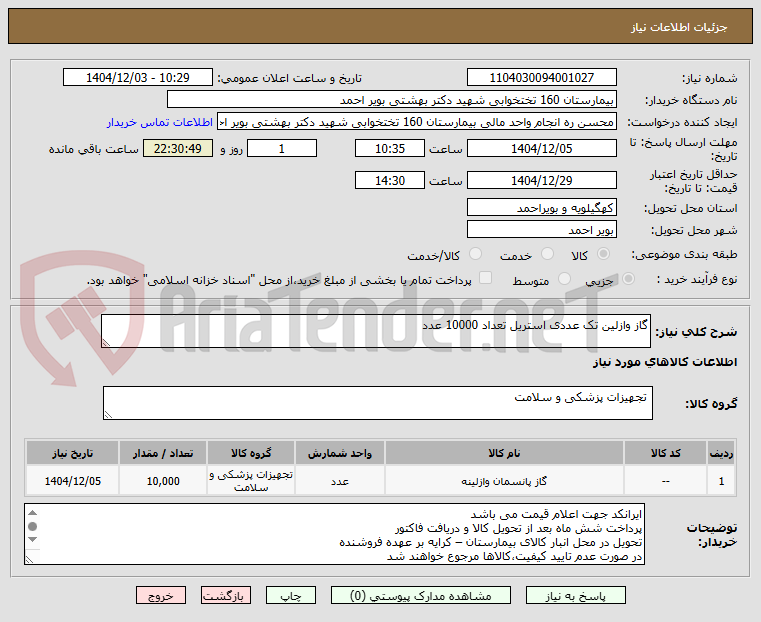This screenshot has height=622, width=761.
Task: Click the delivery city field 'بویر احمد'
Action: (542, 229)
